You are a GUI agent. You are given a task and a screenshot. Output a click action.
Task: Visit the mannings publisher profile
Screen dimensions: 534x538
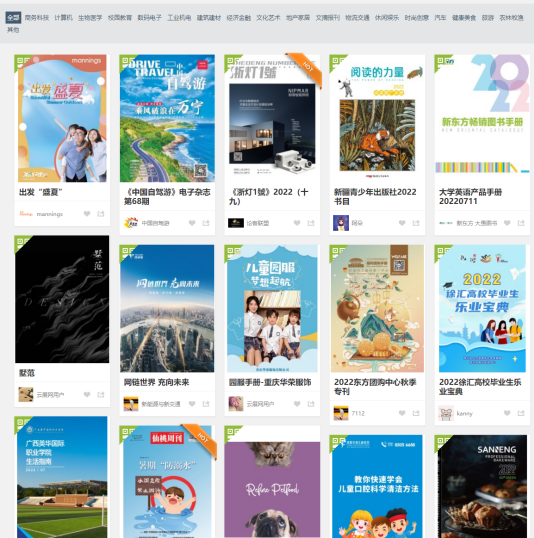pos(50,214)
